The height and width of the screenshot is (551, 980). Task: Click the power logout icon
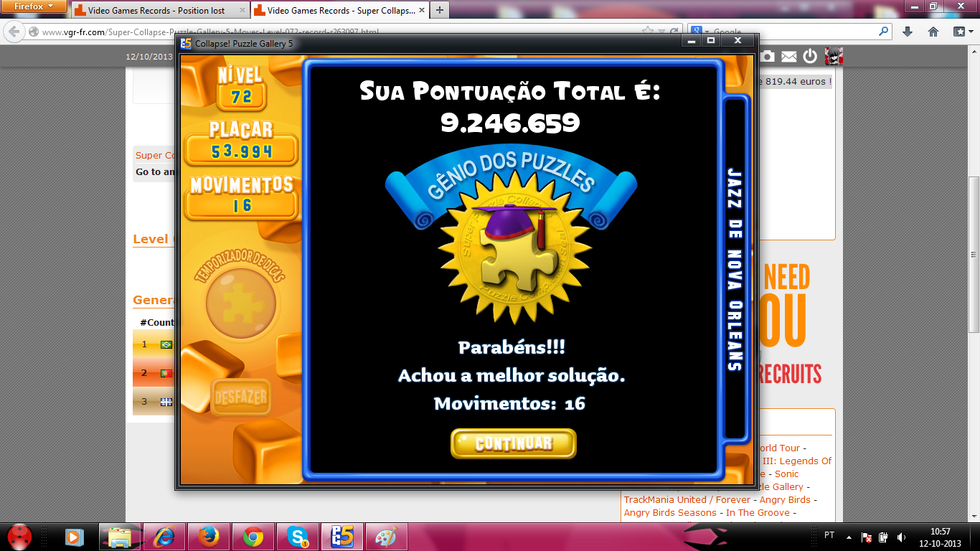click(x=811, y=57)
